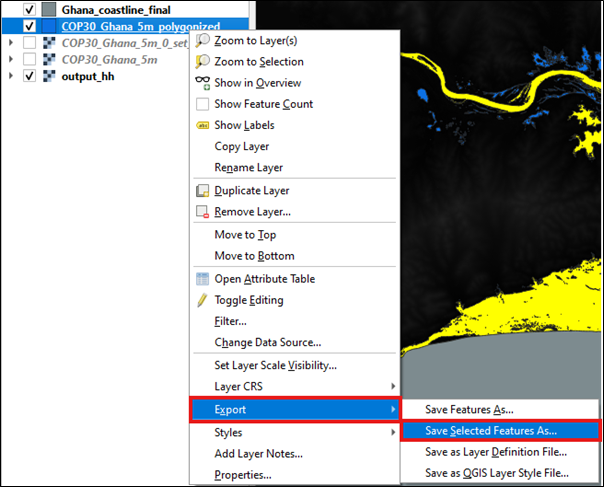Screen dimensions: 604x487
Task: Click the blue swatch of COP30_Ghana_5m_polygonized
Action: point(49,26)
